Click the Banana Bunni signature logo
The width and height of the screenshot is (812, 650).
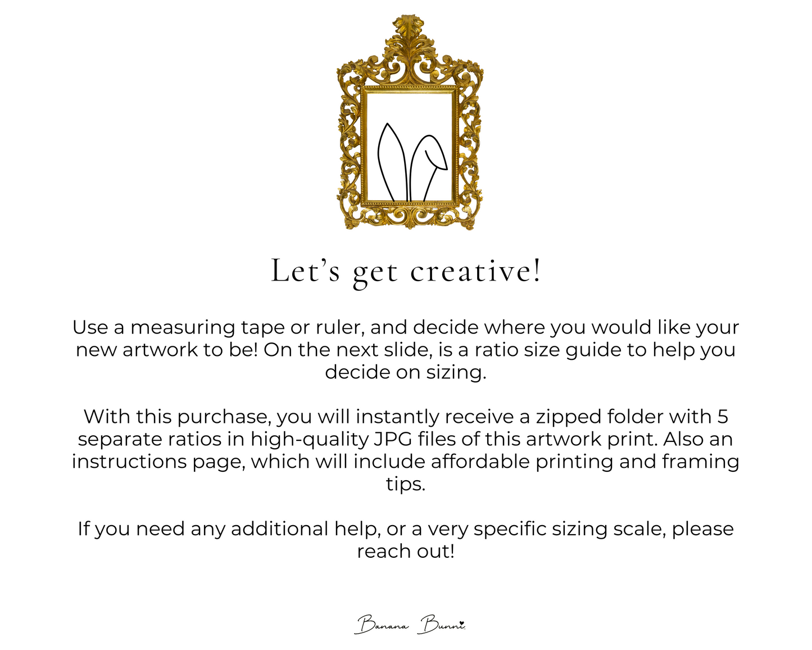tap(410, 624)
